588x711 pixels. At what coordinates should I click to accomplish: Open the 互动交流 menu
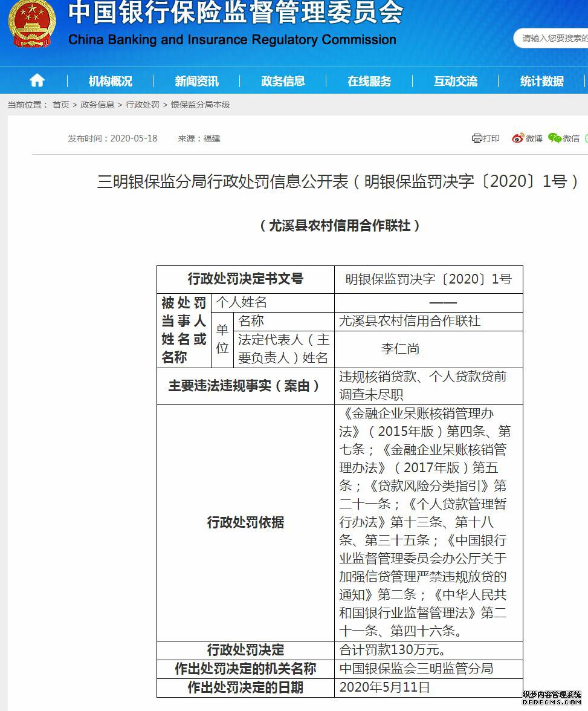[456, 81]
